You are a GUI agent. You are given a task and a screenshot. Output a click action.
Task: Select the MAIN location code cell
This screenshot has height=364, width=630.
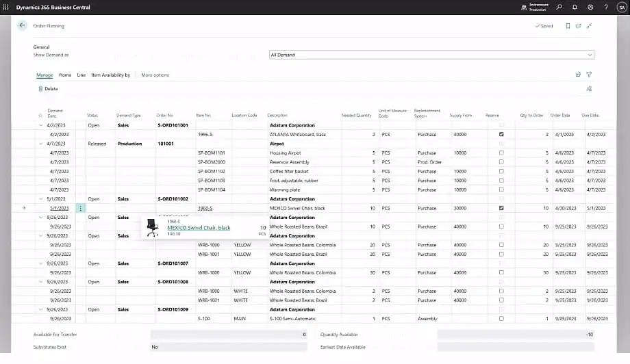coord(240,319)
